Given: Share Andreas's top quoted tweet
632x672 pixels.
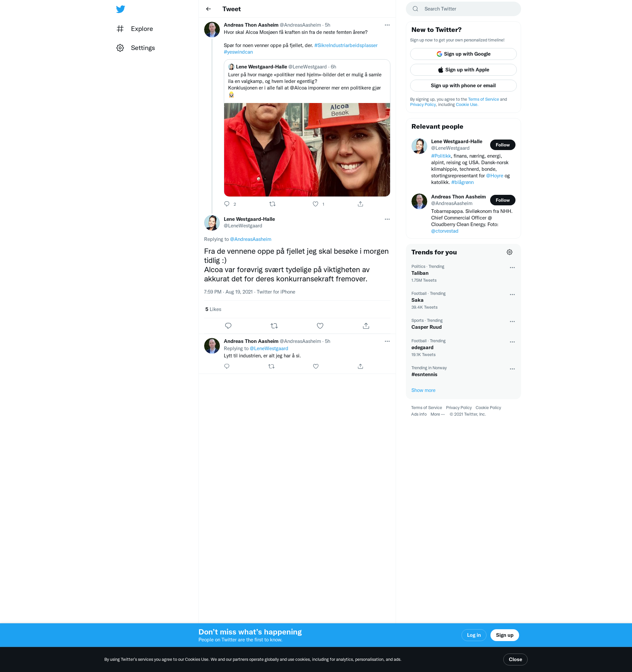Looking at the screenshot, I should [x=360, y=204].
